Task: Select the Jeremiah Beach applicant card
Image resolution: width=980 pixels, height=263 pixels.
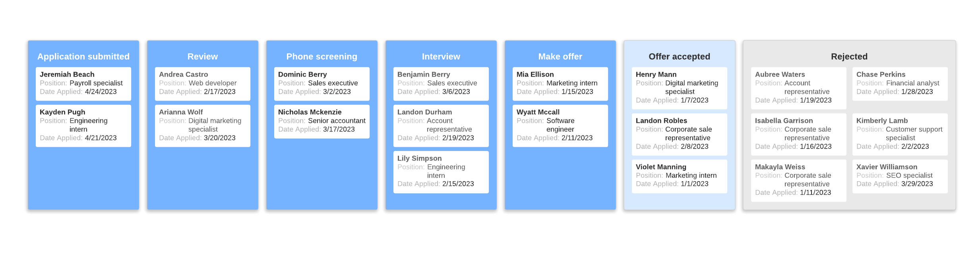Action: [x=83, y=83]
